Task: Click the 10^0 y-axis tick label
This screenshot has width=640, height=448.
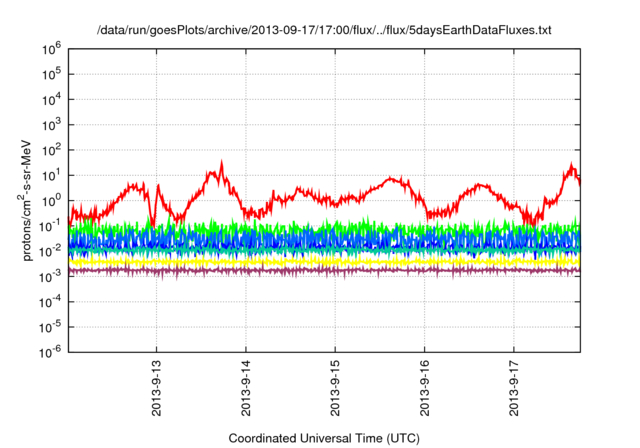Action: (x=51, y=201)
